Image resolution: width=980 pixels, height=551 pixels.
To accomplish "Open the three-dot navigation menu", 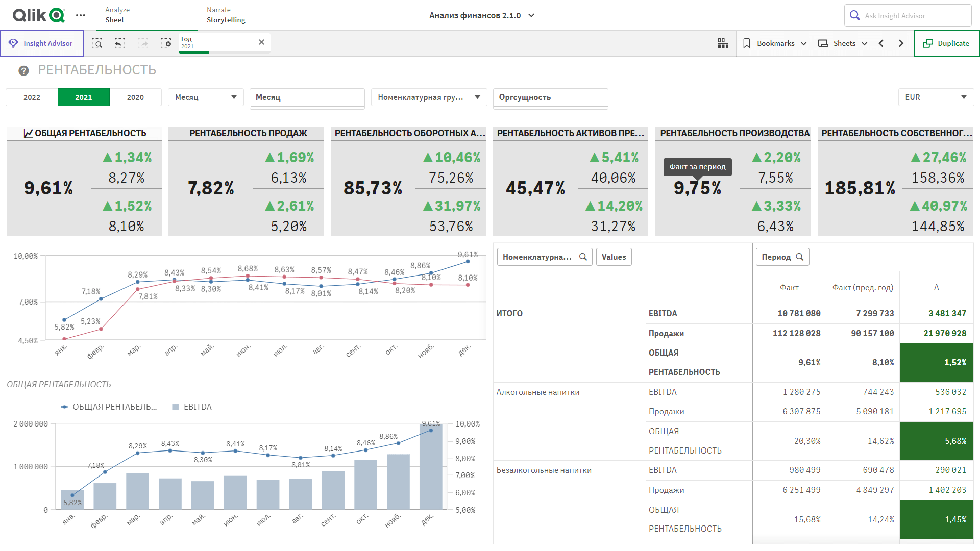I will 81,15.
